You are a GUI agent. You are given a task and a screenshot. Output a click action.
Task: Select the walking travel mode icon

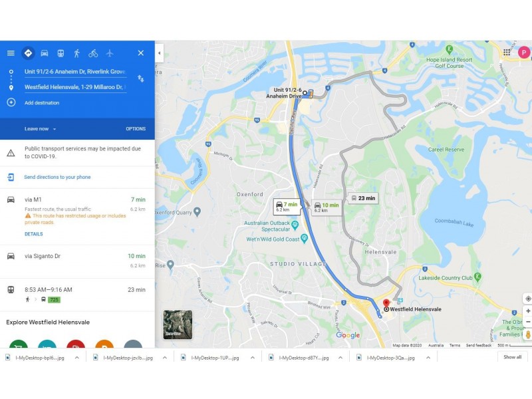coord(76,53)
